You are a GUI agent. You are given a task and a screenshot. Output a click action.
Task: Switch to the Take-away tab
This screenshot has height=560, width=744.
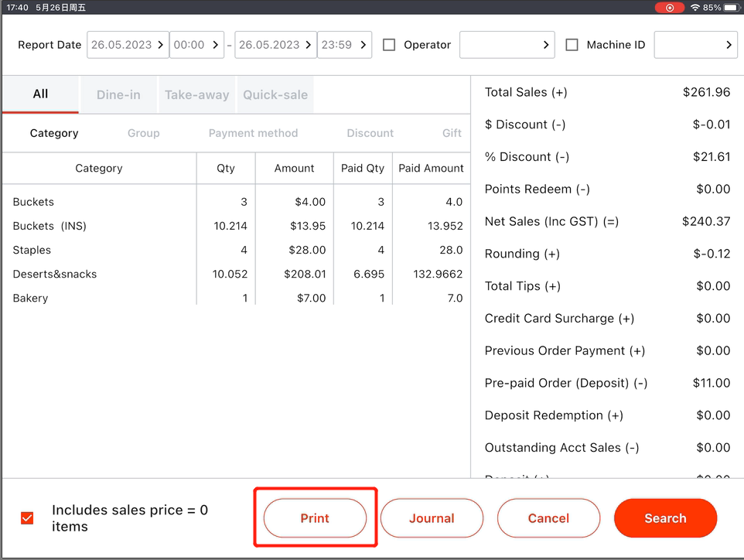197,95
